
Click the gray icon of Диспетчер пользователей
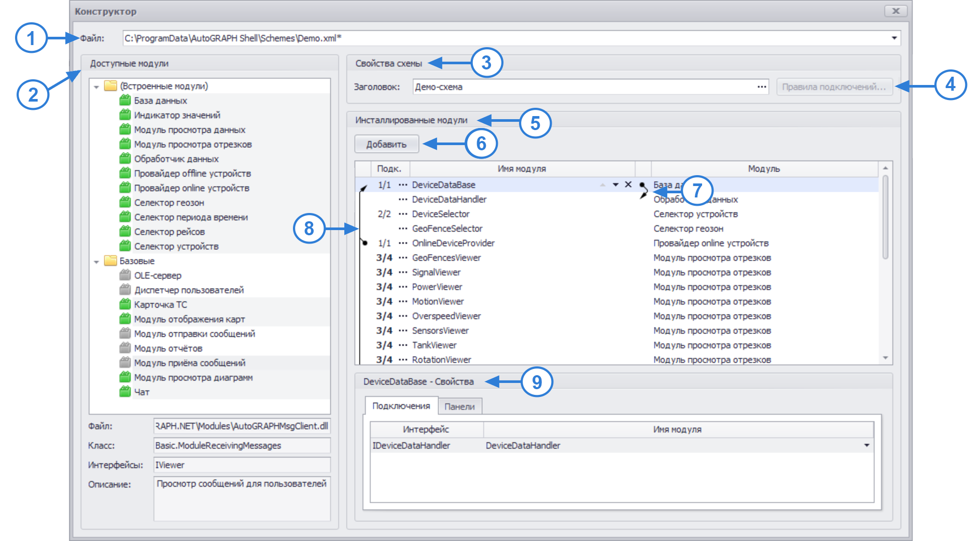(125, 289)
